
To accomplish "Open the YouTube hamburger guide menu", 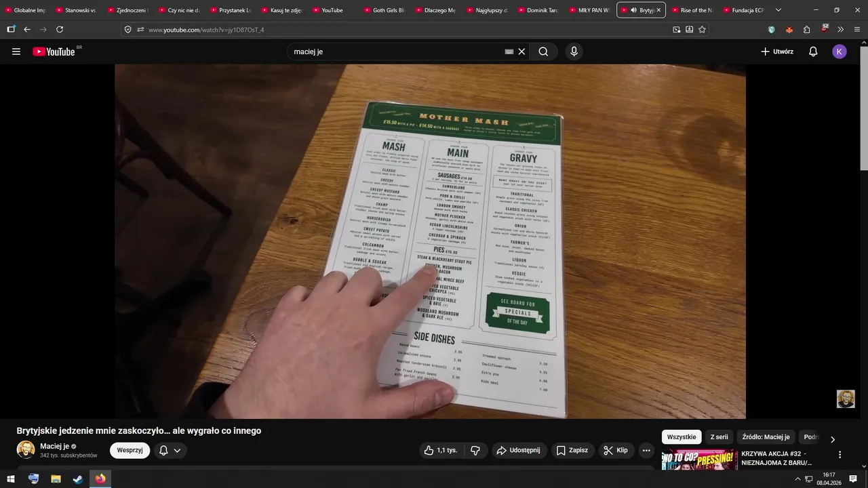I will click(x=16, y=52).
